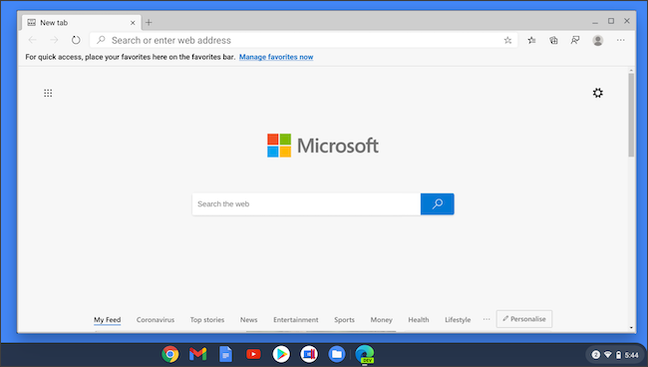The width and height of the screenshot is (648, 367).
Task: Switch to the Entertainment feed tab
Action: [296, 319]
